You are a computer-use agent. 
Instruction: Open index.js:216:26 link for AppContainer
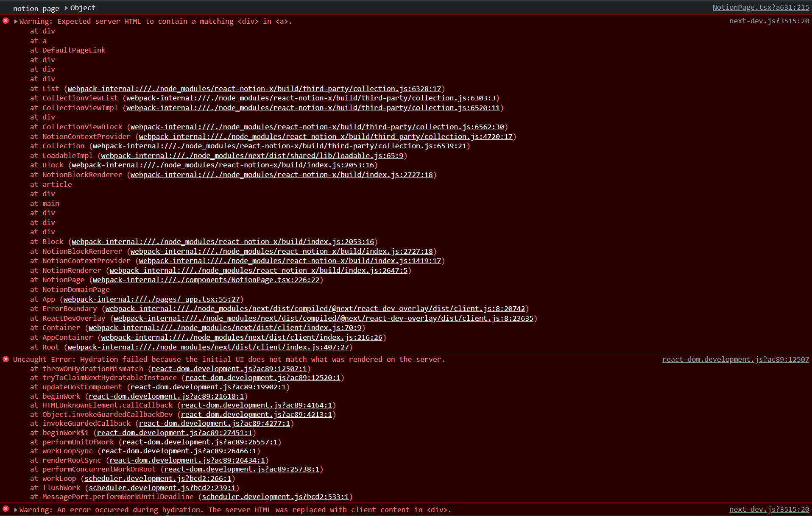[x=242, y=337]
